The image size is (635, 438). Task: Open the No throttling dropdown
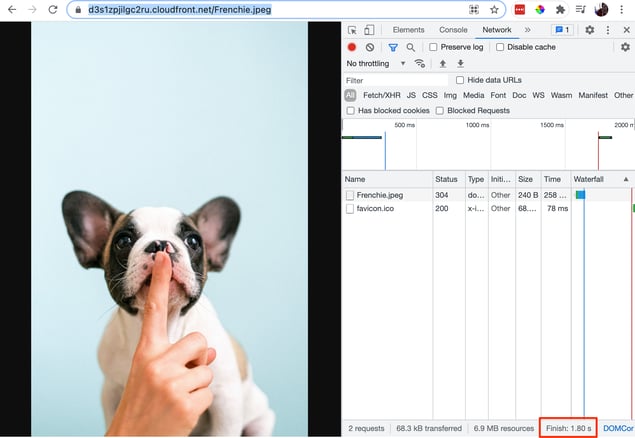tap(375, 64)
